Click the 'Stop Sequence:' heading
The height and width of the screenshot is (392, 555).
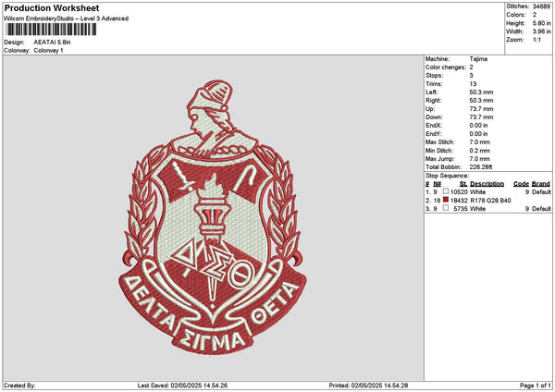pos(447,176)
